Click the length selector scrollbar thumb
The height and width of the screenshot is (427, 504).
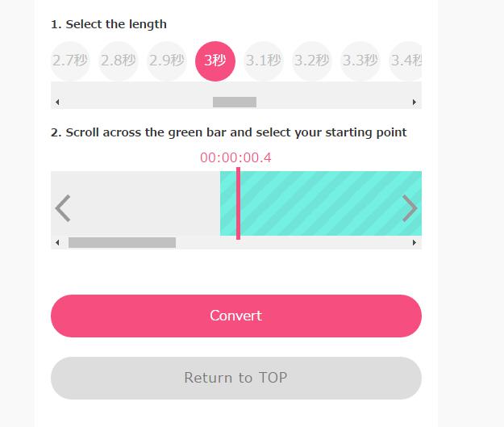click(x=235, y=103)
